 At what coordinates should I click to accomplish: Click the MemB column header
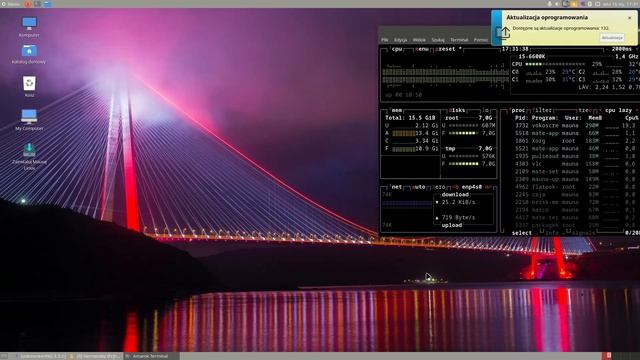click(x=595, y=118)
